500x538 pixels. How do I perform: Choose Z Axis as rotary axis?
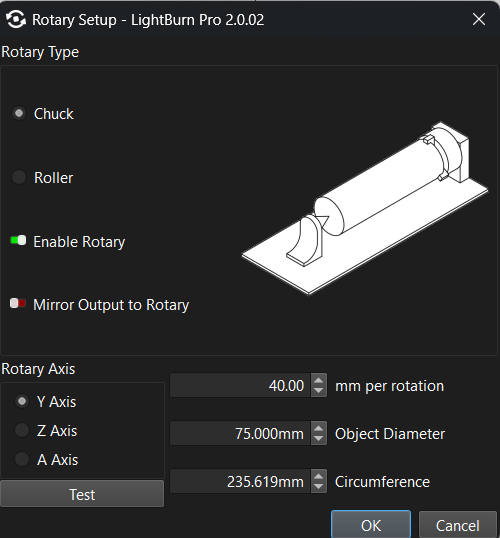point(22,430)
